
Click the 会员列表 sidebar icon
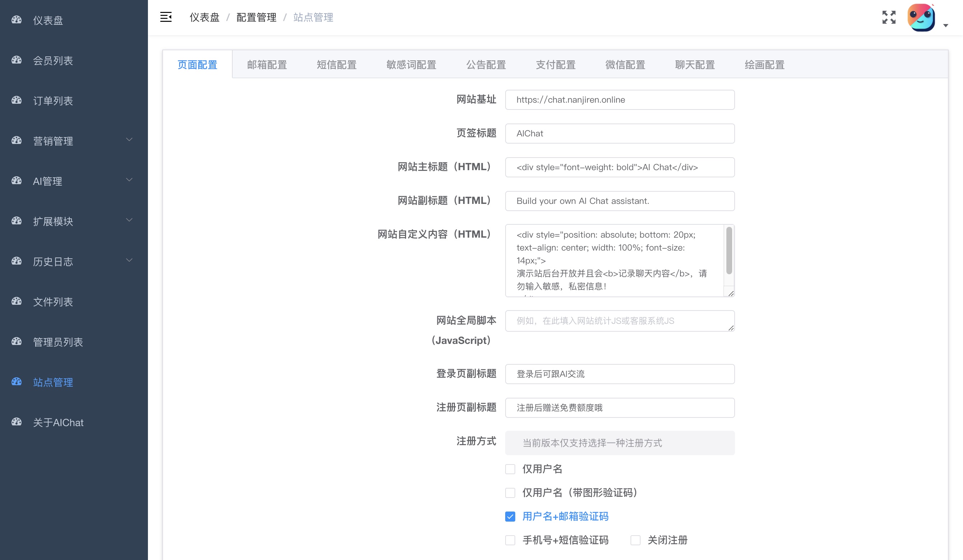[x=17, y=60]
